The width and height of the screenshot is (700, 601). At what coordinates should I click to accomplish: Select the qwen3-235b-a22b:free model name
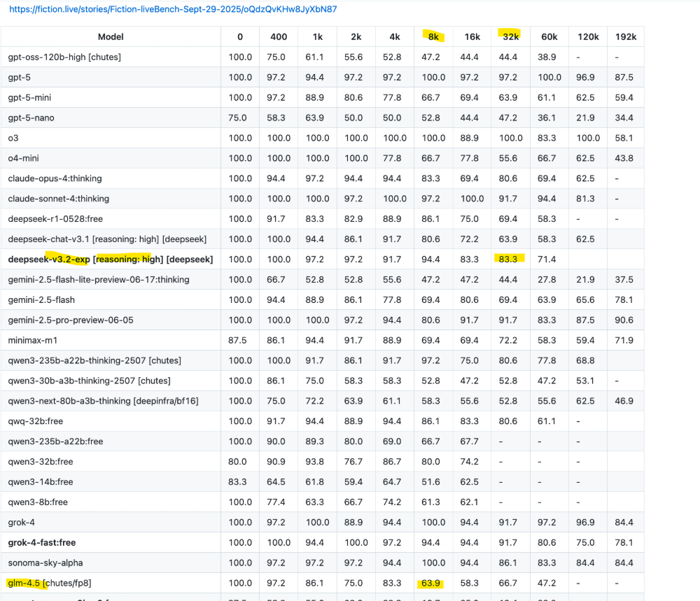click(x=55, y=441)
